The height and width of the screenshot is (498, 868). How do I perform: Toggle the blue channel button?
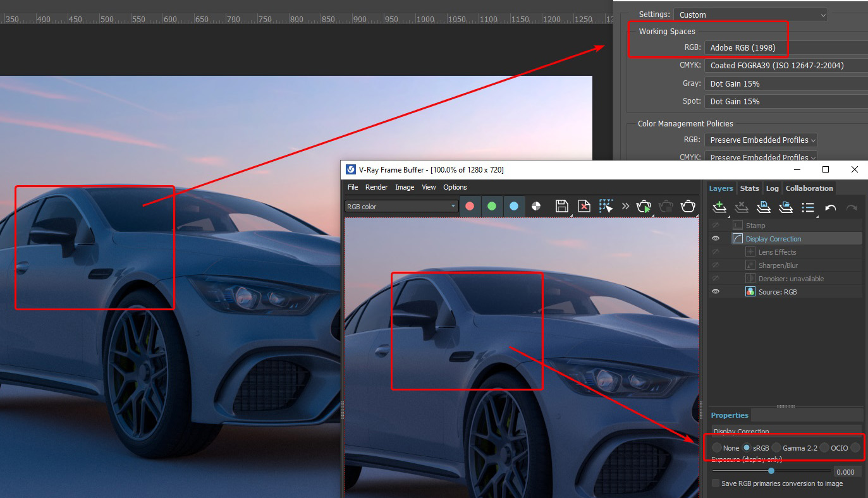(x=514, y=206)
